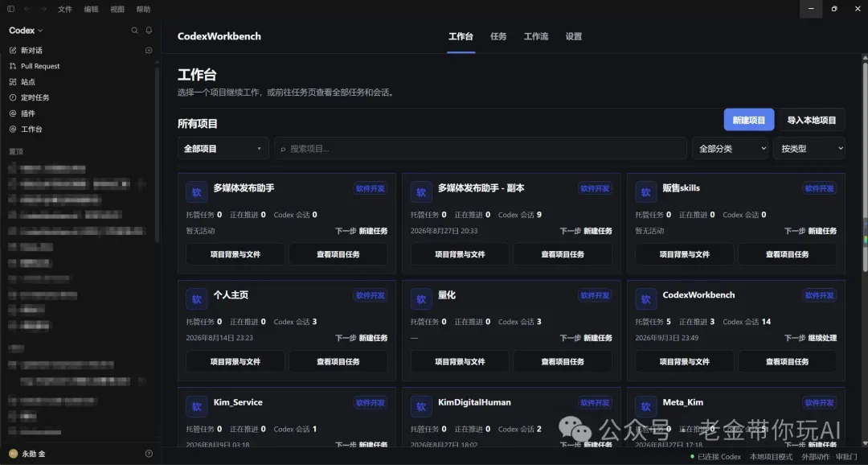The width and height of the screenshot is (868, 465).
Task: Open the sidebar search icon
Action: [134, 31]
